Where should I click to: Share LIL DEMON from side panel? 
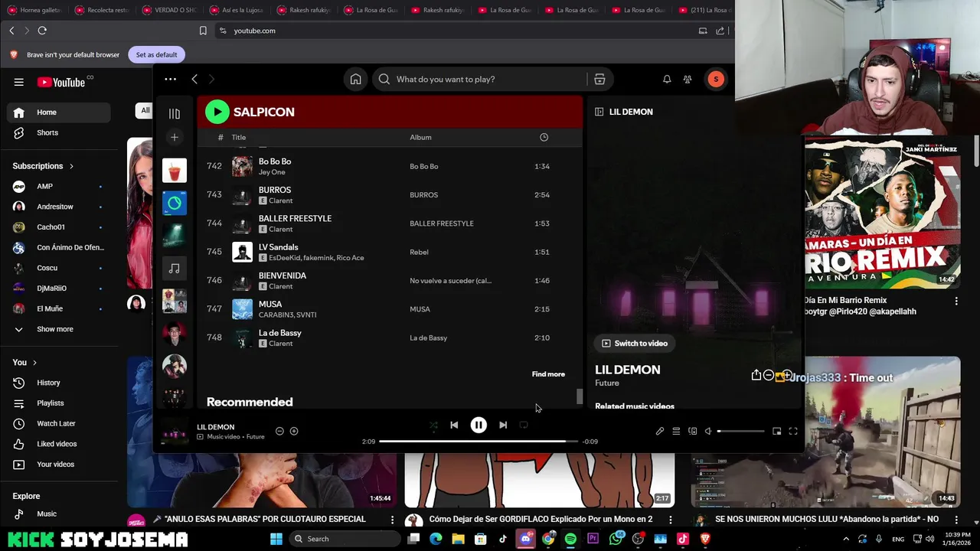[x=756, y=375]
